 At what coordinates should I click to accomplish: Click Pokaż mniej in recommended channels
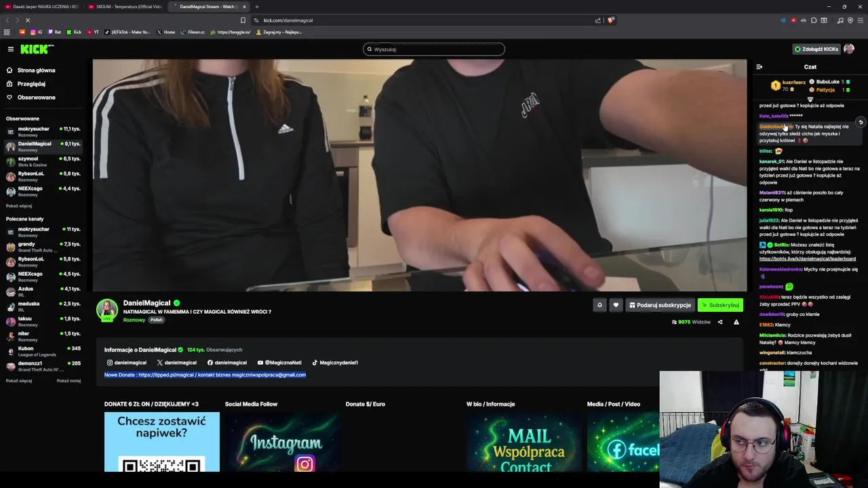point(68,381)
